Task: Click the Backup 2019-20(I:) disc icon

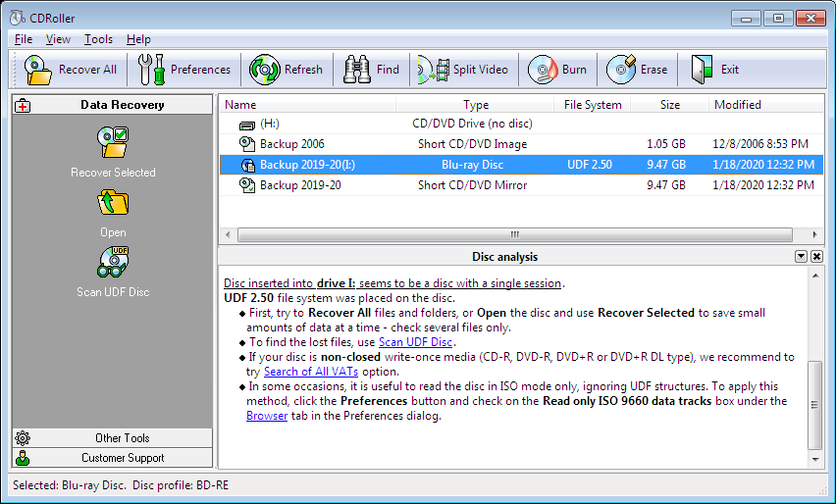Action: [248, 165]
